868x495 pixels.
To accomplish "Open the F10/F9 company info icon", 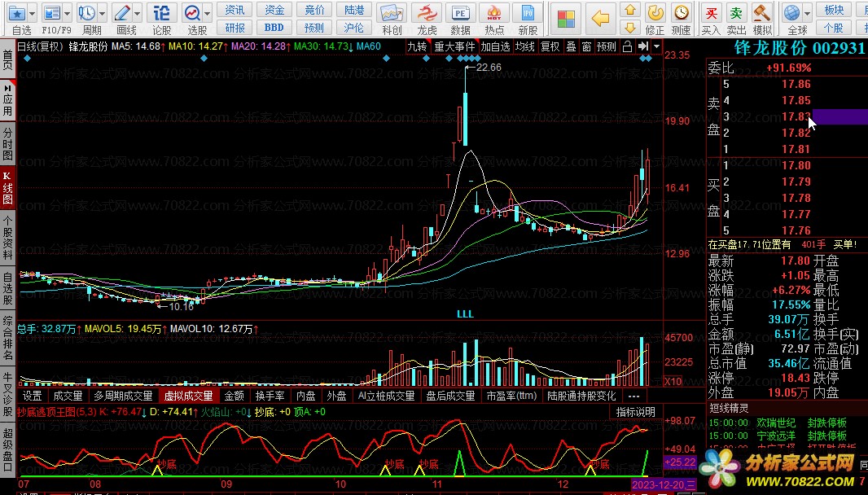I will tap(51, 13).
